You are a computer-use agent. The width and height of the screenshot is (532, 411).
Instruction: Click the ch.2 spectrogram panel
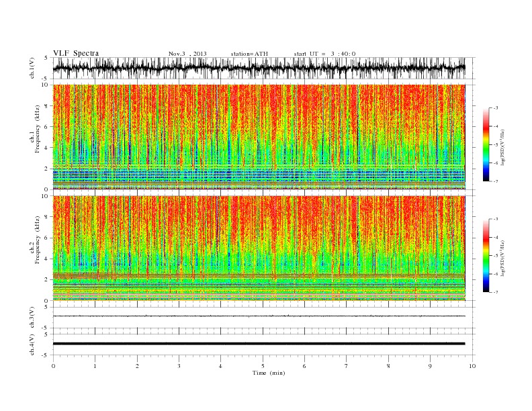click(x=259, y=248)
